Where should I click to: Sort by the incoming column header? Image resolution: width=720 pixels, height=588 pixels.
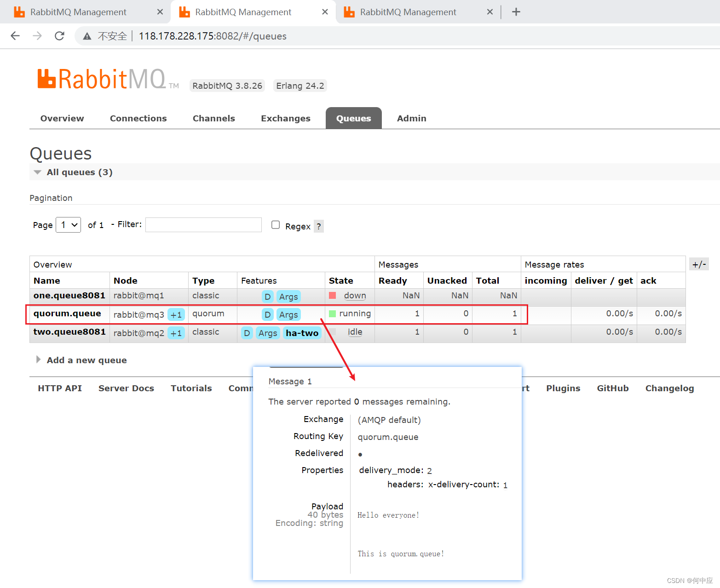pyautogui.click(x=546, y=280)
